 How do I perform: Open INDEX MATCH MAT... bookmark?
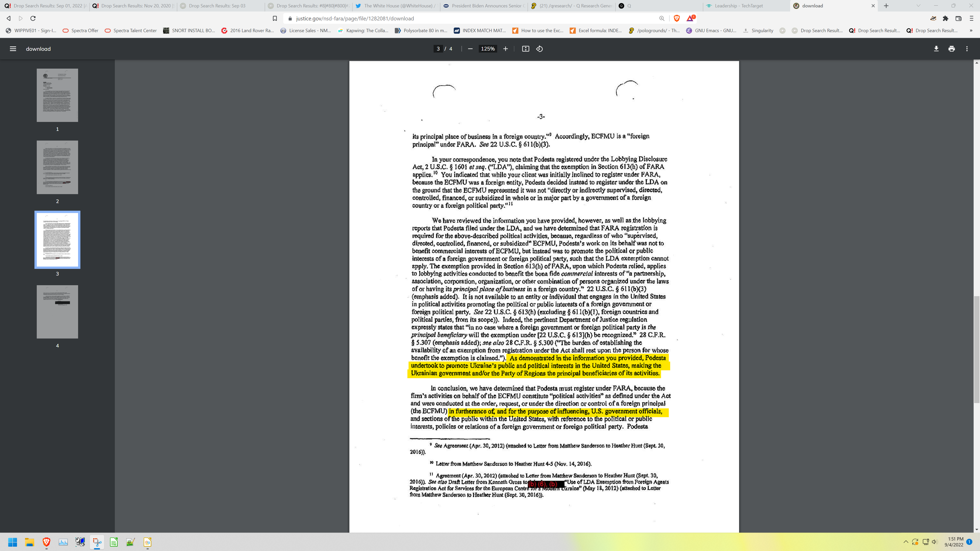(x=480, y=30)
